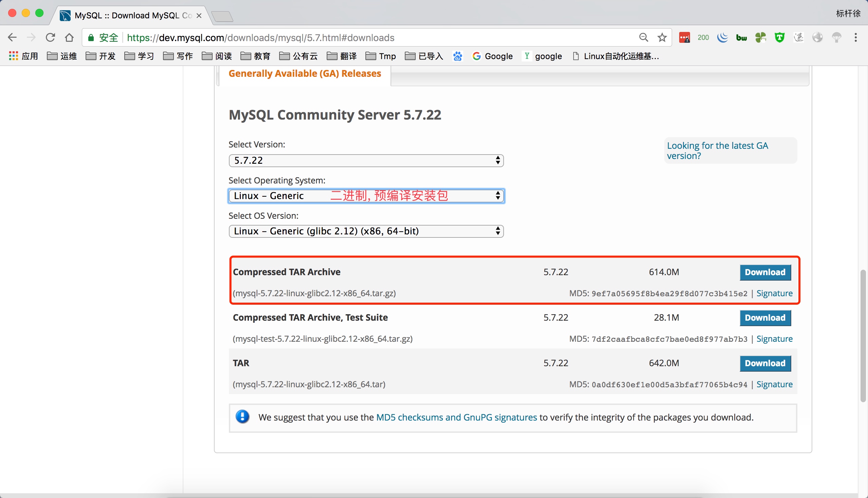Click the address bar URL field
The width and height of the screenshot is (868, 498).
(376, 38)
